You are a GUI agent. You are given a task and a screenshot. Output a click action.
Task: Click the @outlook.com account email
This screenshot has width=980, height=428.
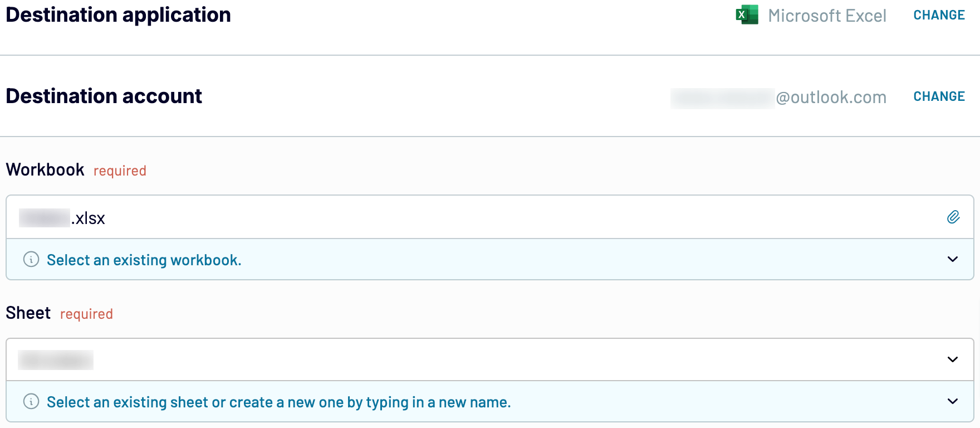(780, 97)
